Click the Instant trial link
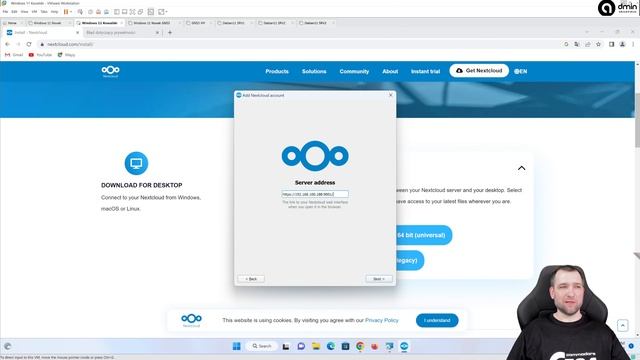This screenshot has width=640, height=360. 425,71
